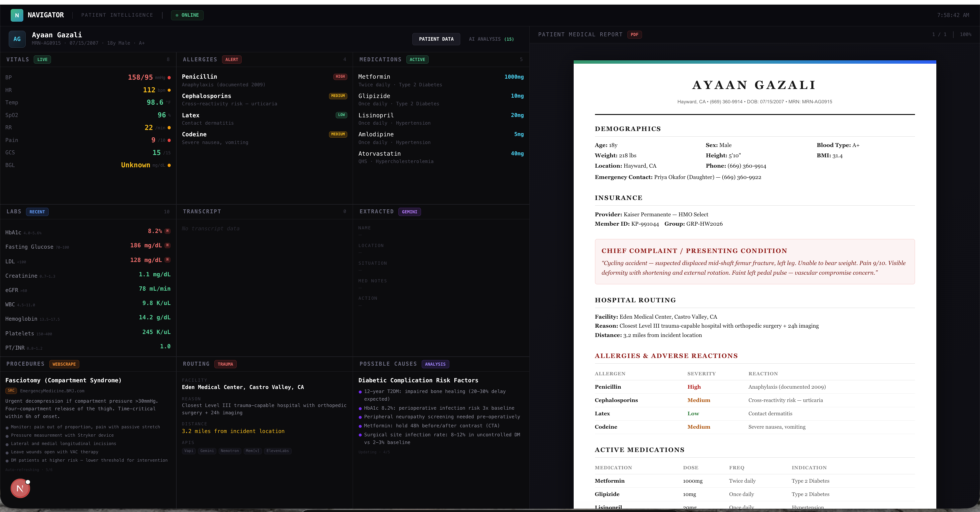Screen dimensions: 980x512
Task: Click the RECENT badge on Labs panel
Action: pos(37,212)
